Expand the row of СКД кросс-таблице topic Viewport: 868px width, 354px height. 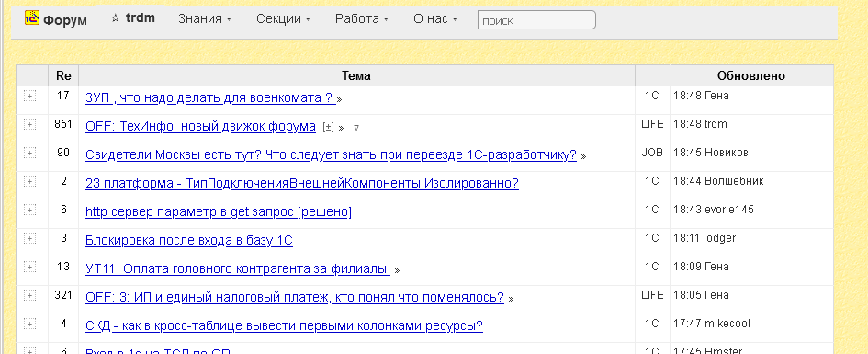(30, 324)
